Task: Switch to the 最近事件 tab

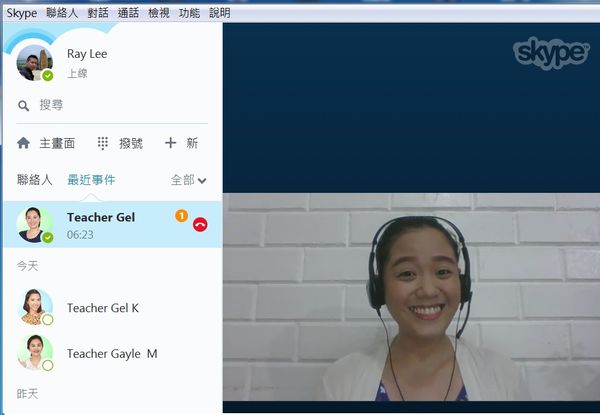Action: coord(91,180)
